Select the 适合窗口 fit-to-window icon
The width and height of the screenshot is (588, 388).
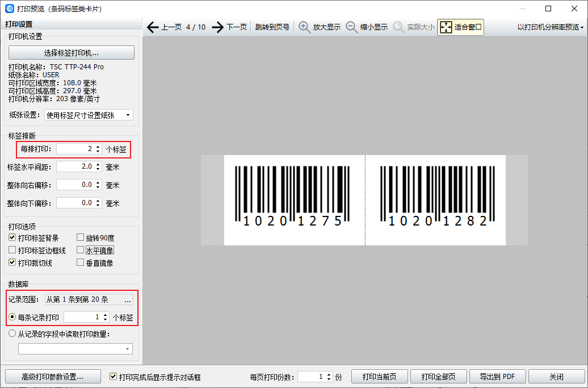(446, 27)
